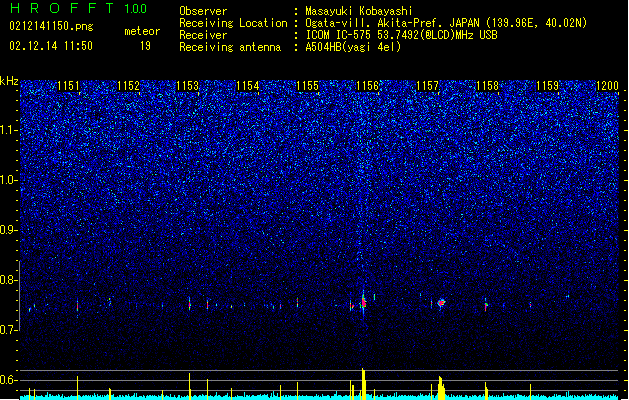This screenshot has height=400, width=629.
Task: Click the Ogata-vill. Akita-Pref. JAPAN location text
Action: [446, 23]
